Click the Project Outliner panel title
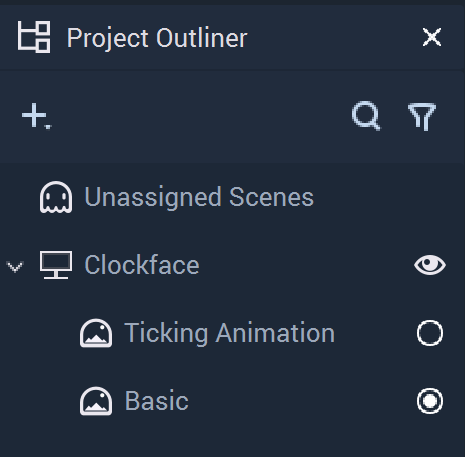The image size is (465, 457). 157,38
